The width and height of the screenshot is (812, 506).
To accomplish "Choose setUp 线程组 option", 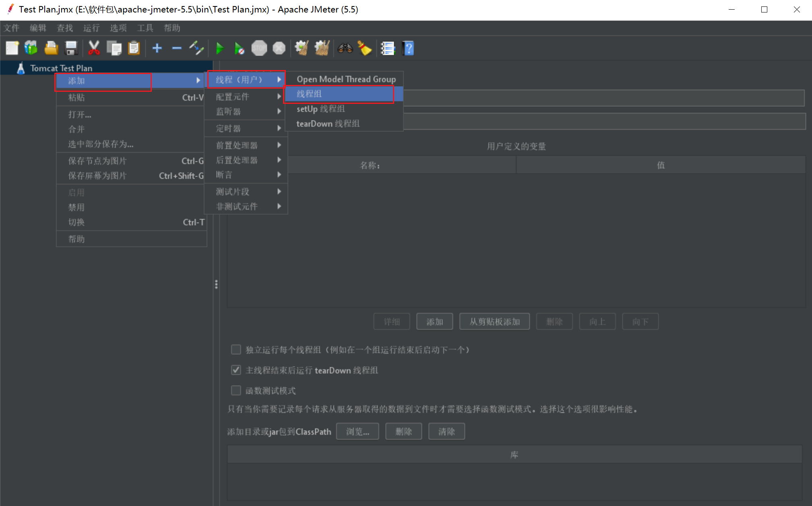I will 344,109.
